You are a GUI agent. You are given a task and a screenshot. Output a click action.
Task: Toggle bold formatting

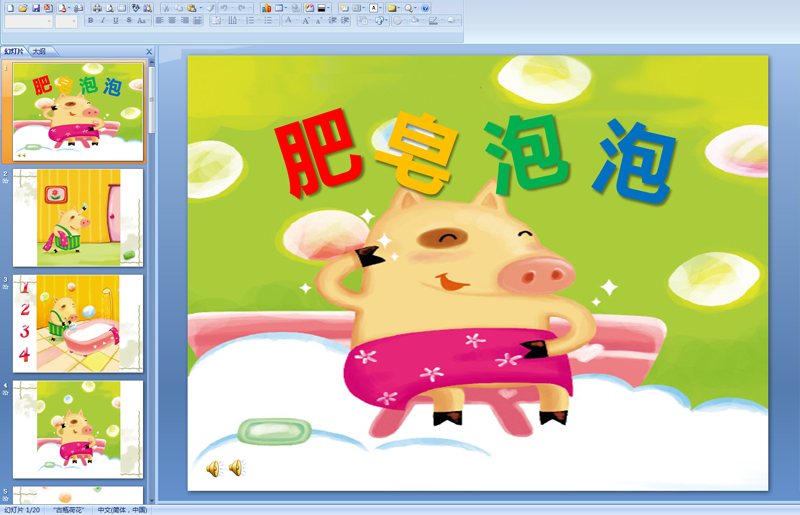point(90,20)
